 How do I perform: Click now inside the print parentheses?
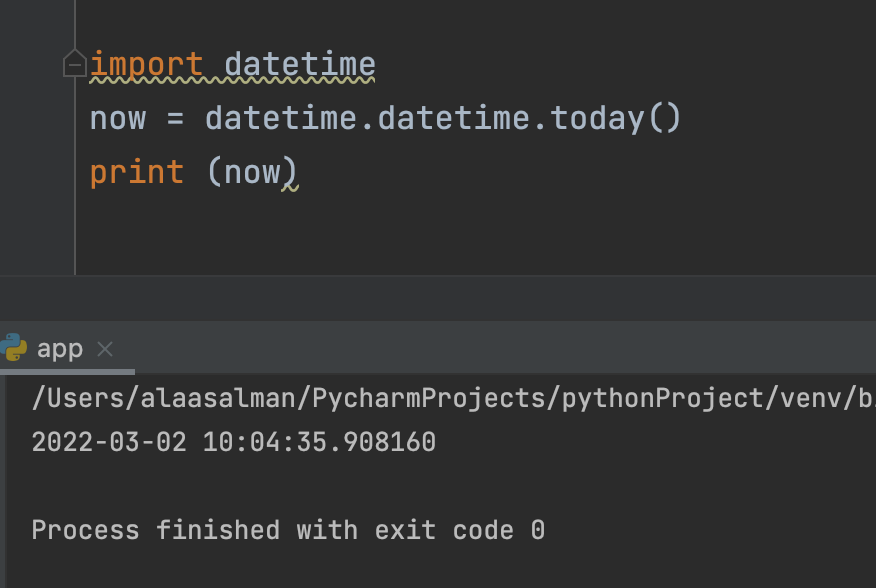tap(252, 172)
